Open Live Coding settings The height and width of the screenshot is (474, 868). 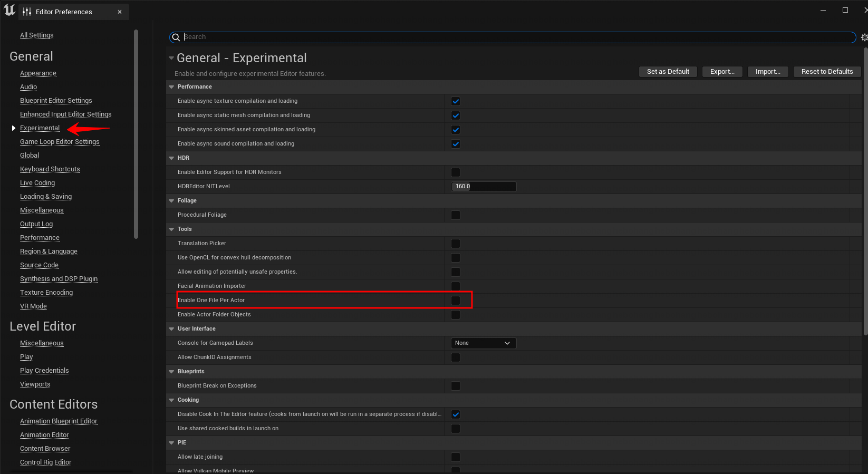coord(37,183)
